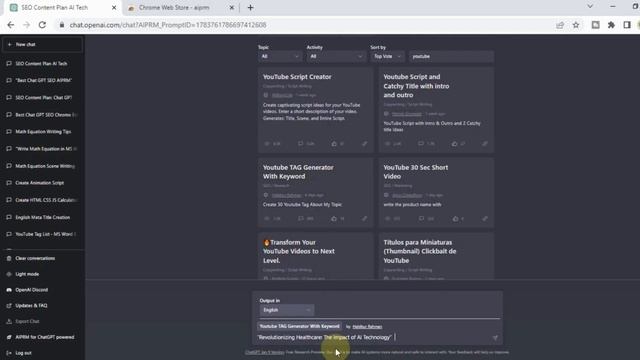Send the message with the paper plane icon

495,338
